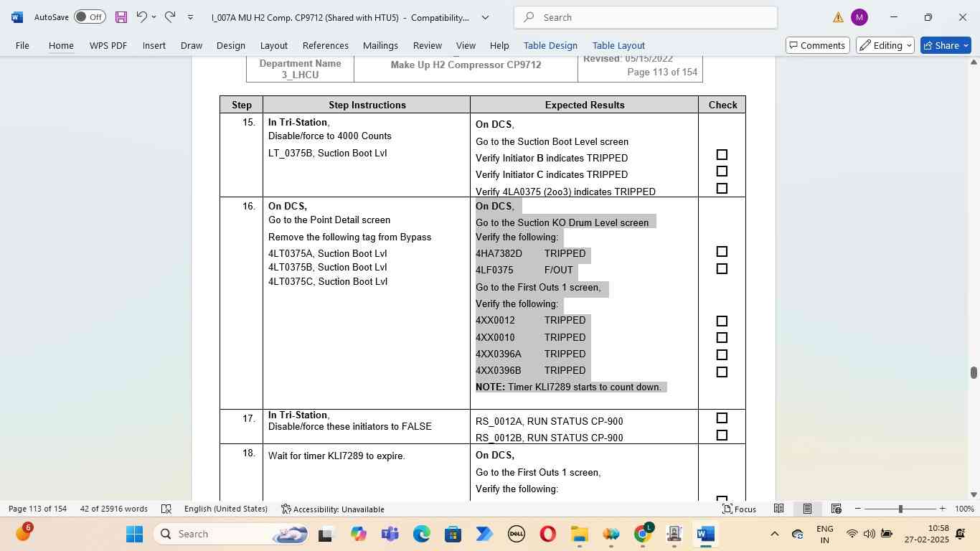The image size is (980, 551).
Task: Launch Microsoft Edge from the taskbar
Action: pyautogui.click(x=421, y=534)
